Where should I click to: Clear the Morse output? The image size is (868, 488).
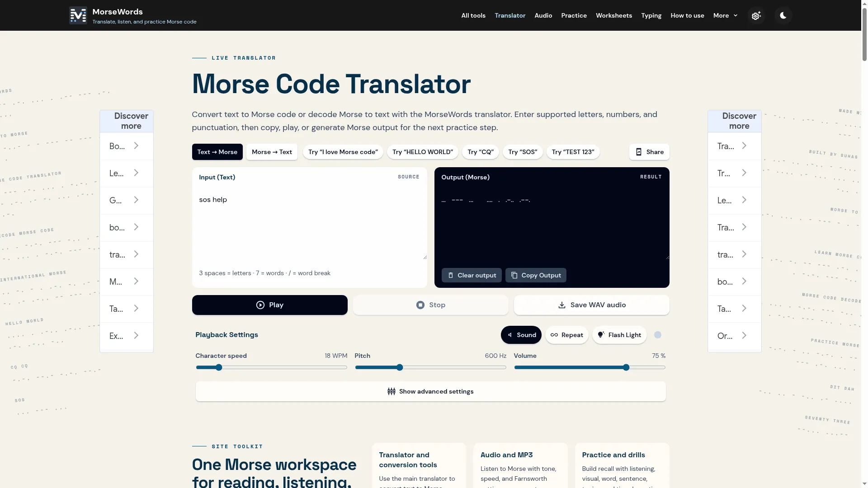click(472, 275)
